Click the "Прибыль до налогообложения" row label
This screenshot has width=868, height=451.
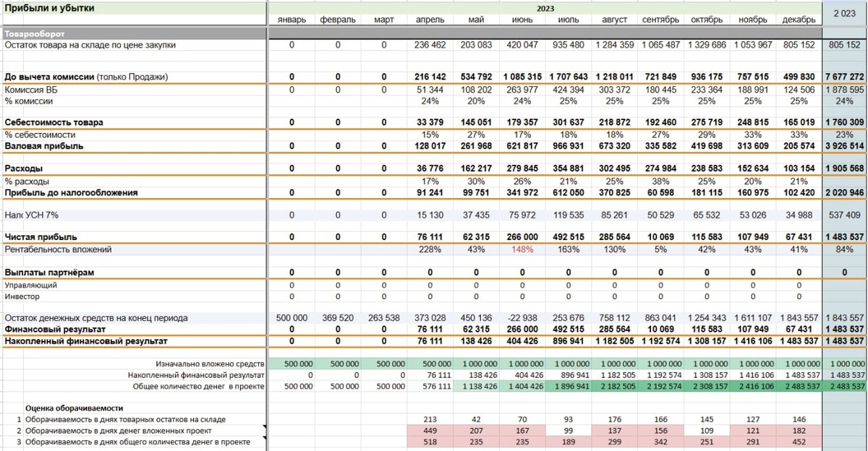click(72, 193)
